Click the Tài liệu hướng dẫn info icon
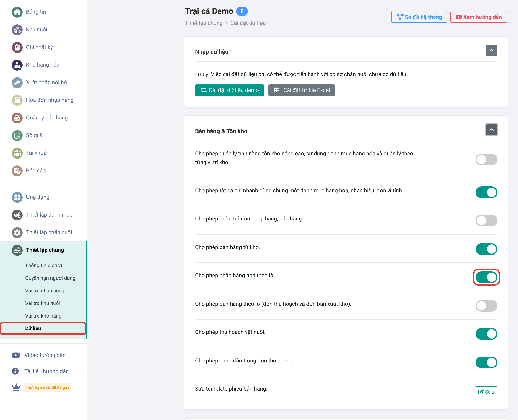Screen dimensions: 518x420 tap(15, 371)
